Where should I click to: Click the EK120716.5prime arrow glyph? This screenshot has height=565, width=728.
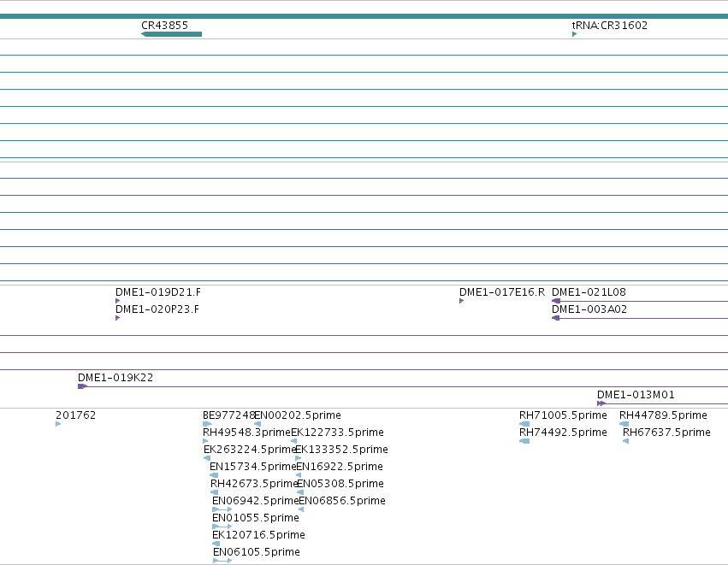tap(216, 544)
